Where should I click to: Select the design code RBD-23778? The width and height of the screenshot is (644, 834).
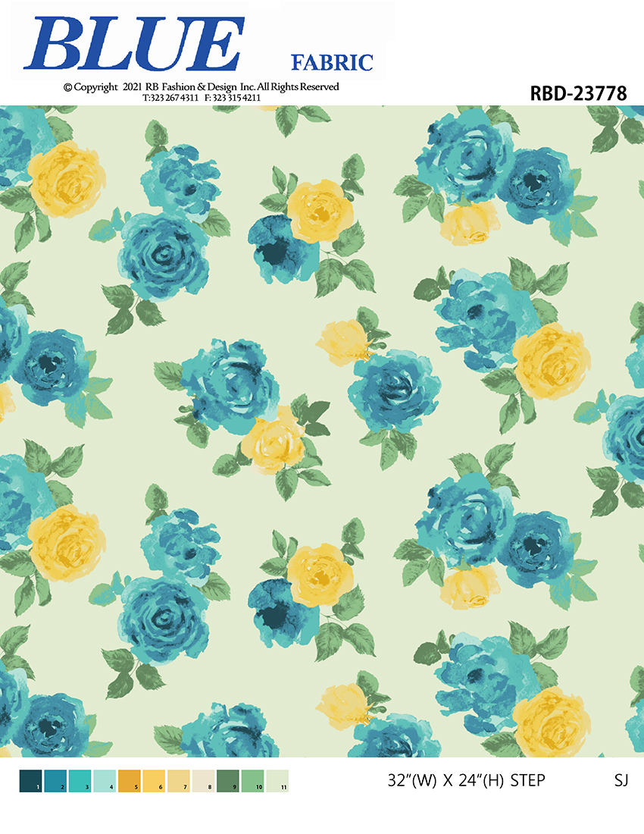coord(578,93)
